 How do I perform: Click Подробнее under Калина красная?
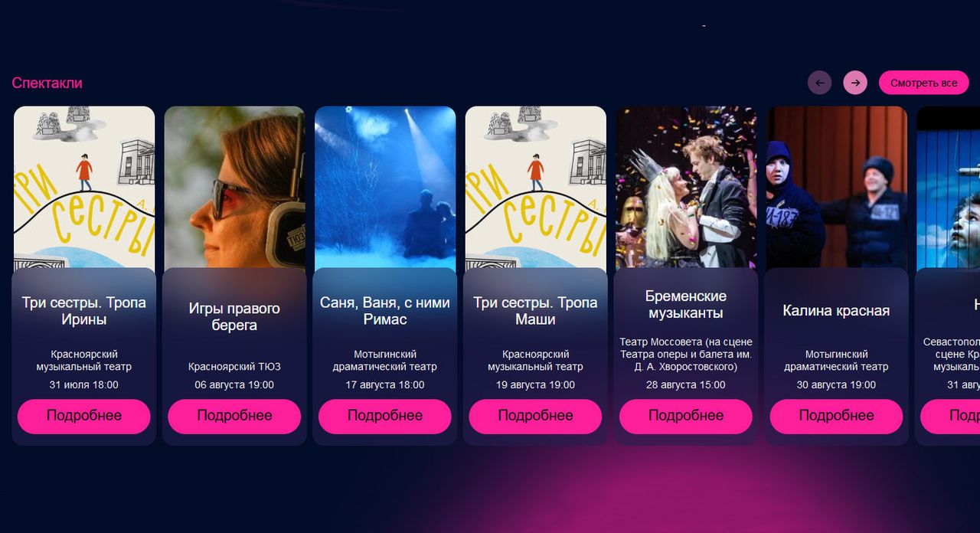(836, 416)
